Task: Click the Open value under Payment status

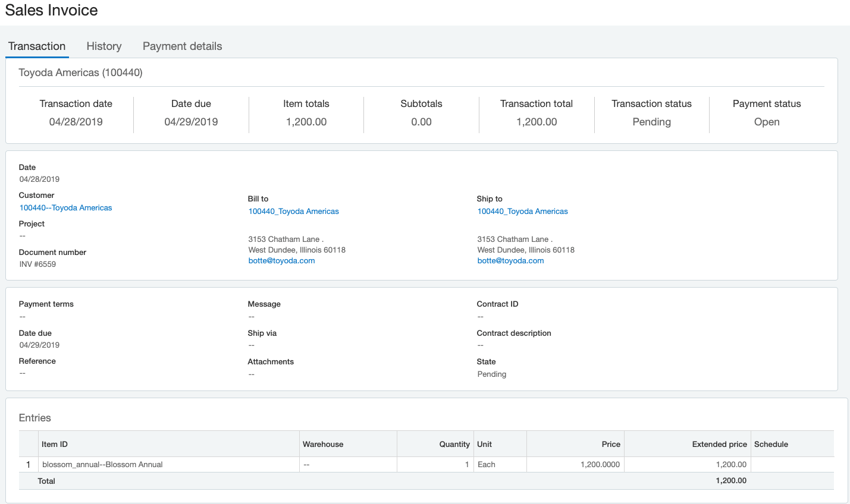Action: tap(766, 122)
